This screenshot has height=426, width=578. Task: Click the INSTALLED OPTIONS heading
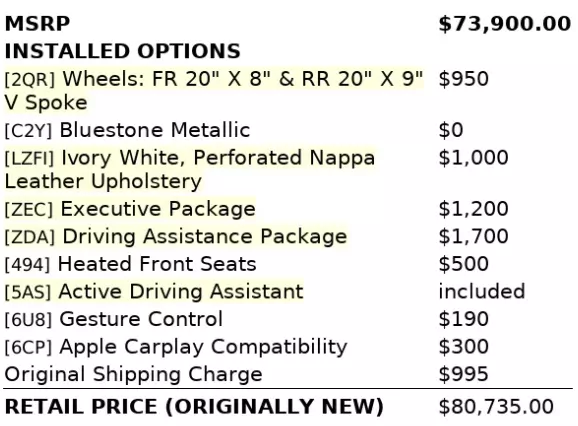pyautogui.click(x=122, y=51)
